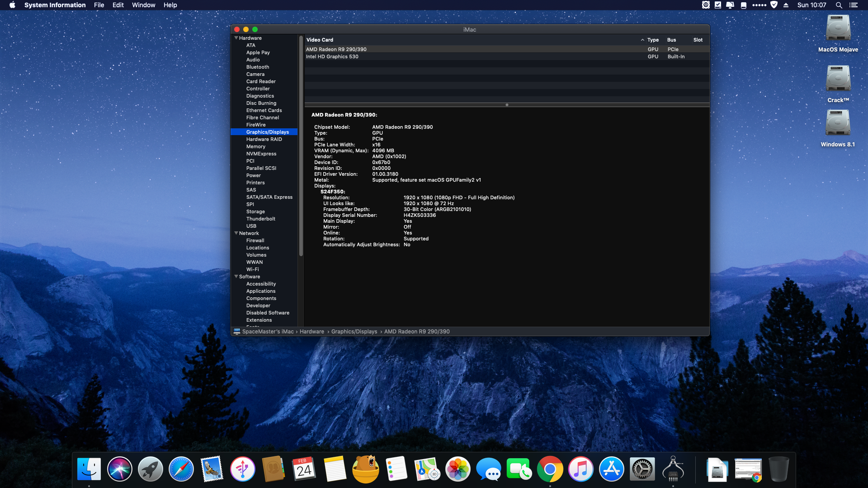Open the Chrome window stack in Dock
This screenshot has width=868, height=488.
pyautogui.click(x=748, y=469)
